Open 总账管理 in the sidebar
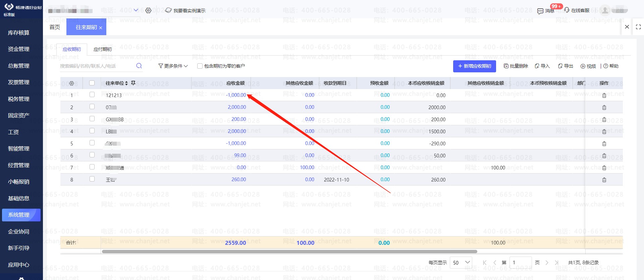Viewport: 644px width, 280px height. 19,66
